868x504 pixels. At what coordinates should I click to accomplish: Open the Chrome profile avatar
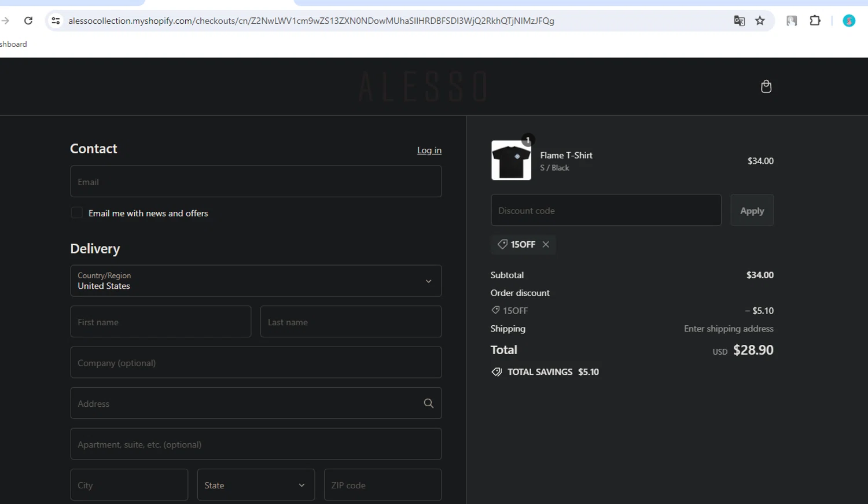[x=849, y=21]
